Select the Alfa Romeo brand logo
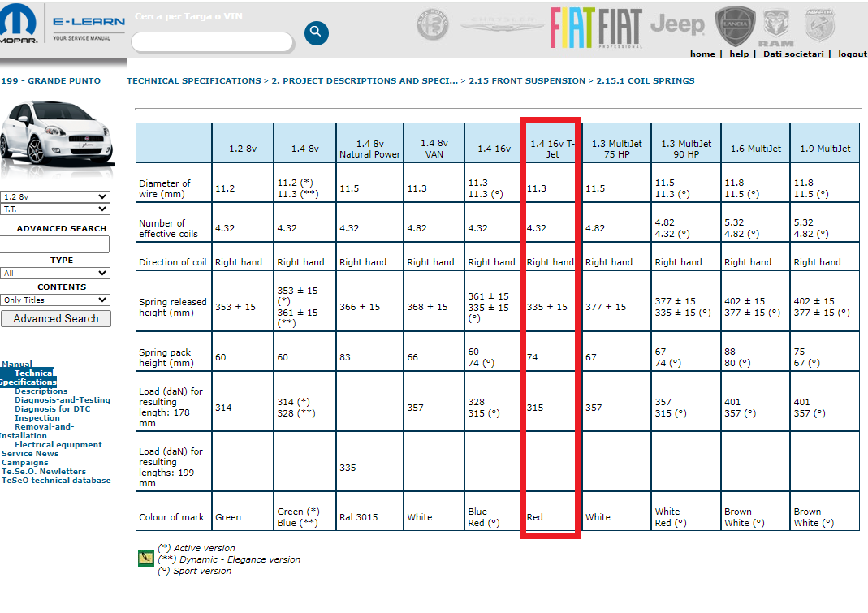Screen dimensions: 868x613 pyautogui.click(x=432, y=25)
